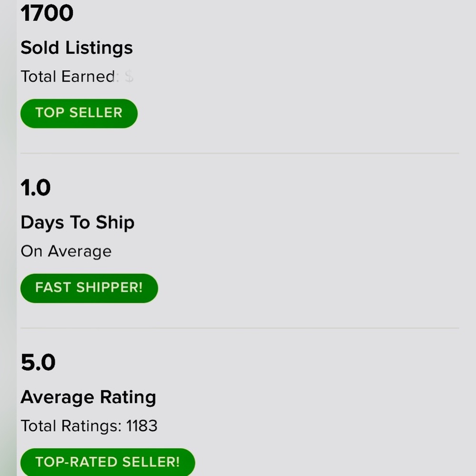Click the Total Earned label

click(x=68, y=77)
